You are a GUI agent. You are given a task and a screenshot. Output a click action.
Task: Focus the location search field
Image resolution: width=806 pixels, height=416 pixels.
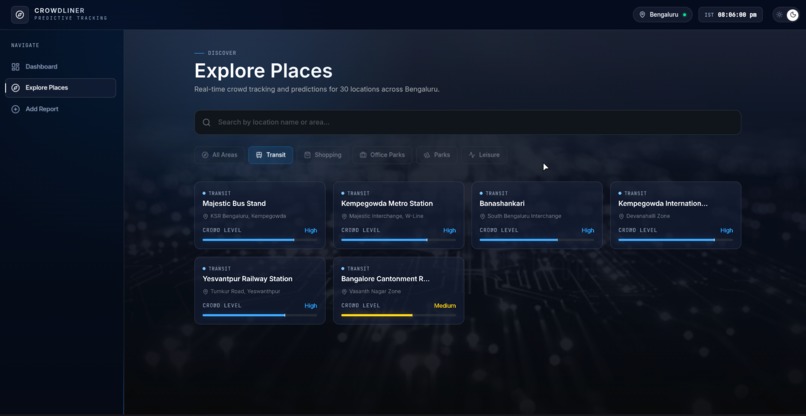[468, 122]
